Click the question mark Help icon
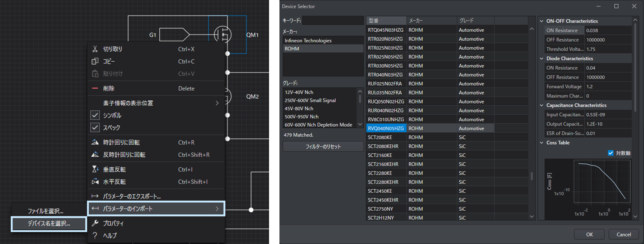This screenshot has height=244, width=644. click(x=95, y=235)
